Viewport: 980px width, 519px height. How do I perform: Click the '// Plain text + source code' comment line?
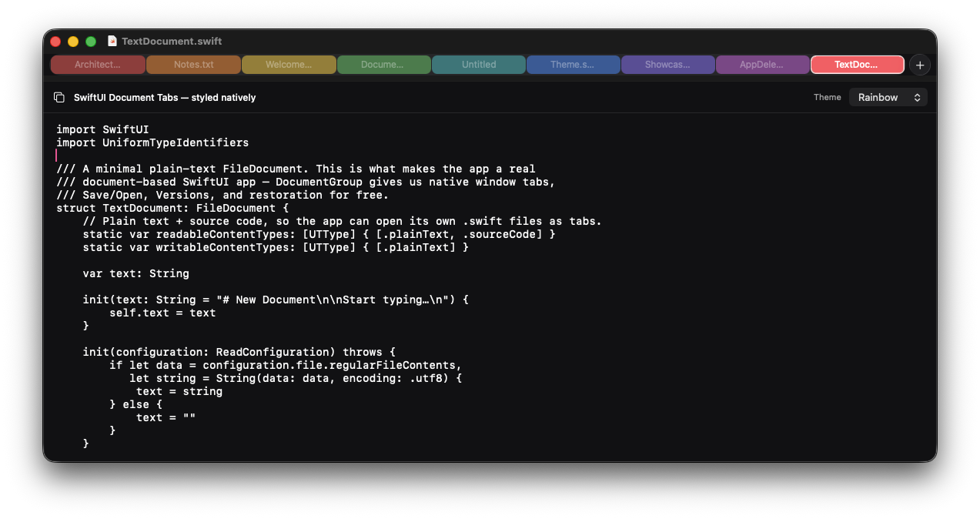pos(342,221)
